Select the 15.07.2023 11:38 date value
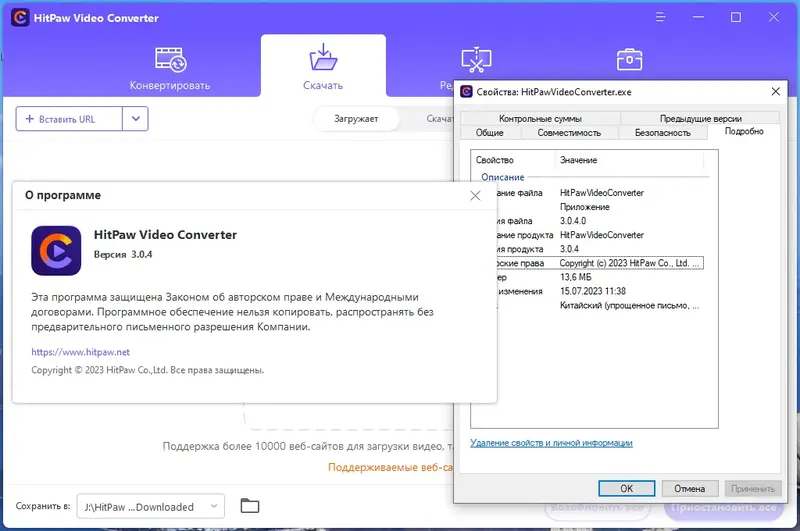Viewport: 800px width, 531px height. (593, 291)
